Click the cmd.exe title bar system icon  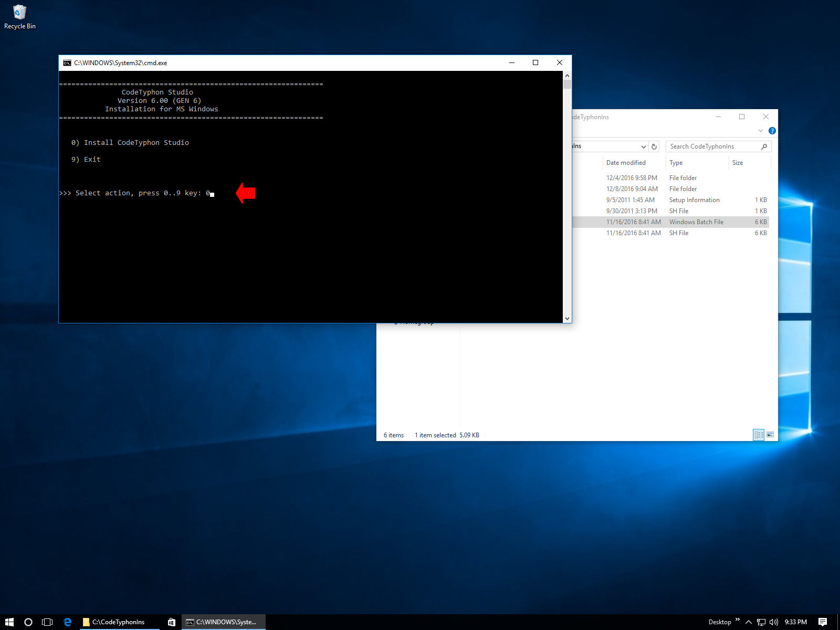click(67, 62)
